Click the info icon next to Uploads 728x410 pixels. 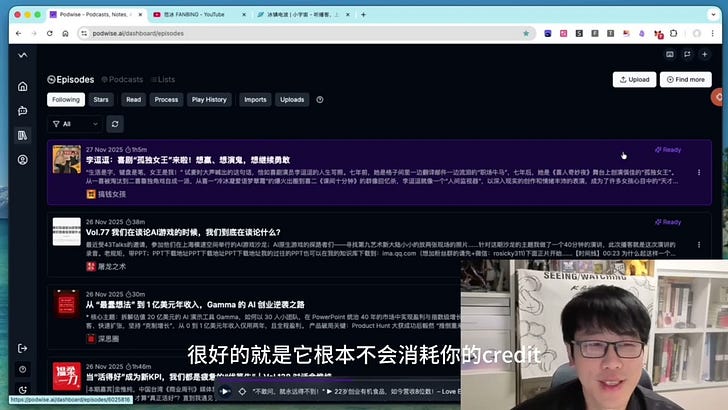pos(320,100)
